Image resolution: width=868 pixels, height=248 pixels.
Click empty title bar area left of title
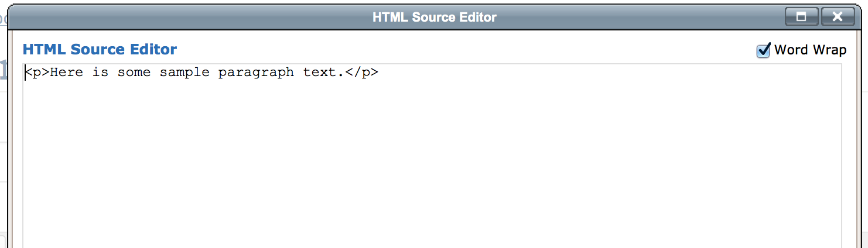[x=176, y=18]
